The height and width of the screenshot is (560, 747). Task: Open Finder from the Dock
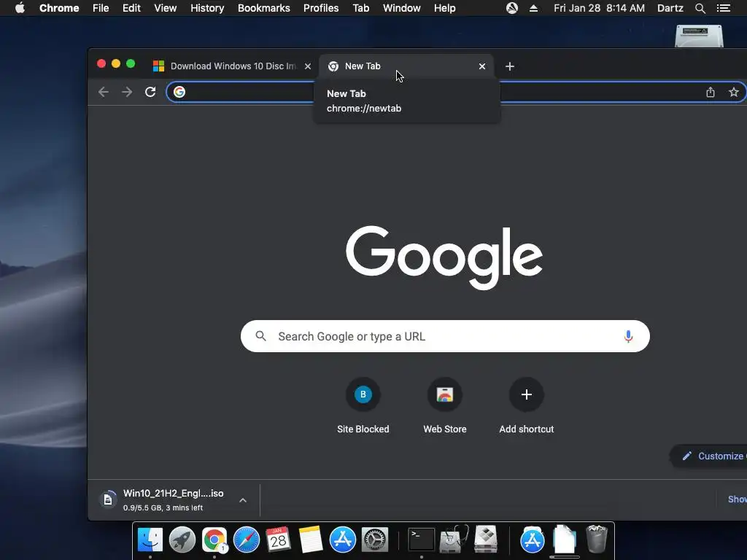(x=150, y=540)
